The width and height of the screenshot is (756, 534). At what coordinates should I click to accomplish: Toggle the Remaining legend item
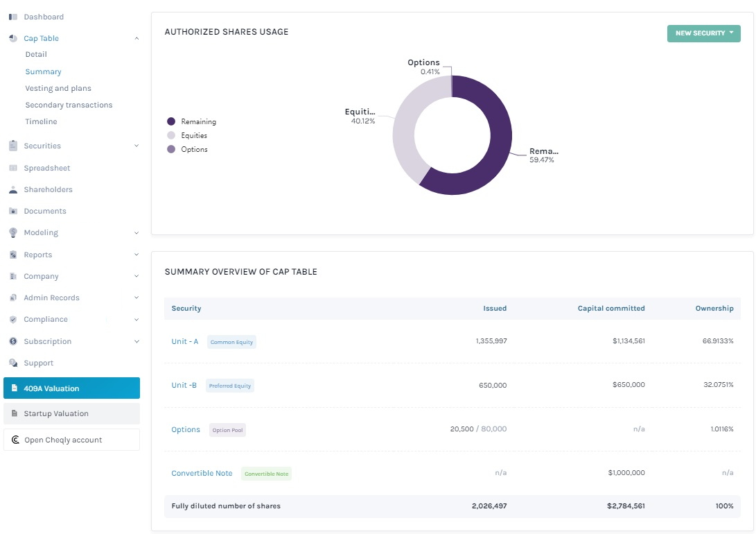click(192, 121)
